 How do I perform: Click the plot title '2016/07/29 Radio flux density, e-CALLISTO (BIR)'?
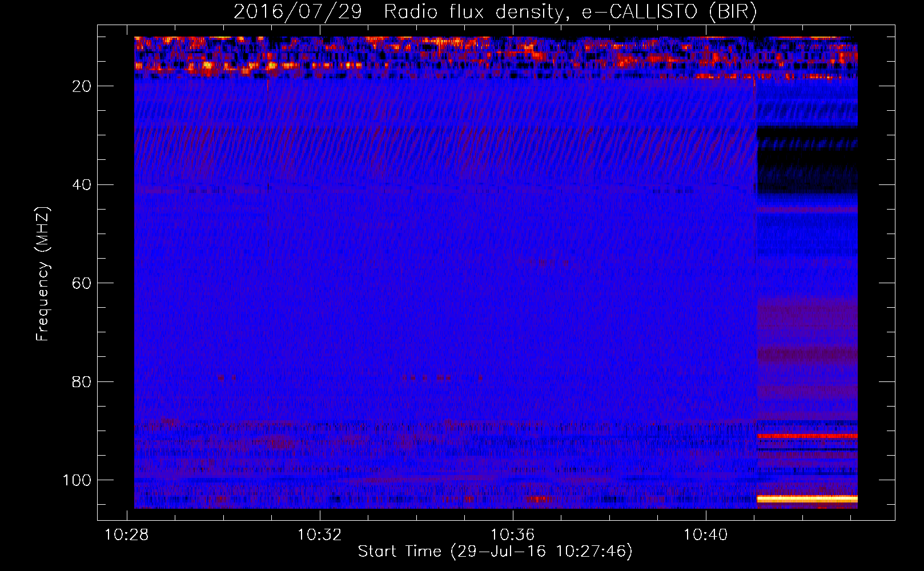coord(495,11)
